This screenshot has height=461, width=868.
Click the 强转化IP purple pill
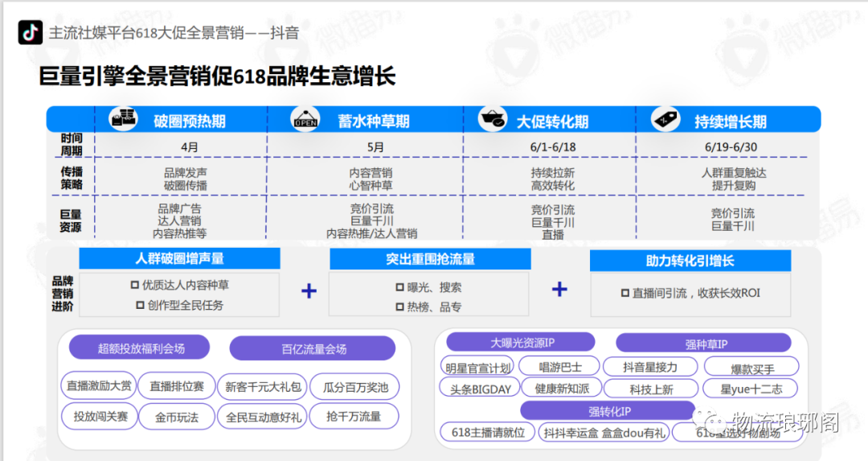click(608, 411)
